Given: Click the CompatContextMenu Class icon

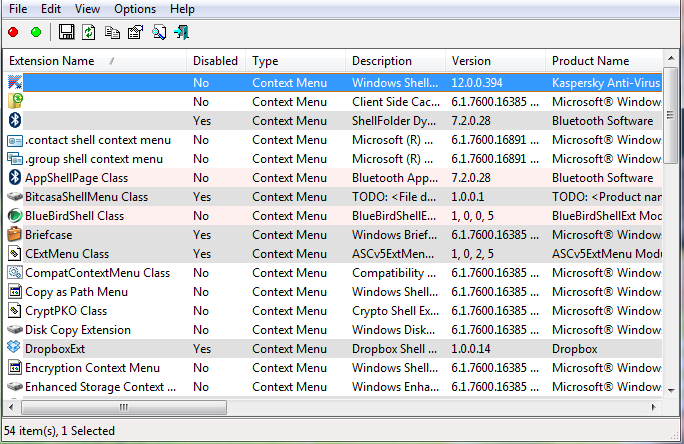Looking at the screenshot, I should point(15,273).
